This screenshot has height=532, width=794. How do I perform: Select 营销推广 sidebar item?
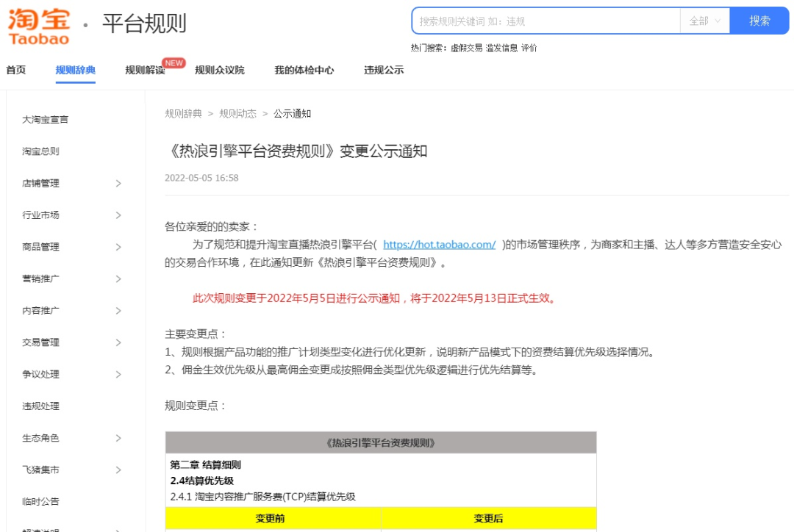click(x=40, y=279)
